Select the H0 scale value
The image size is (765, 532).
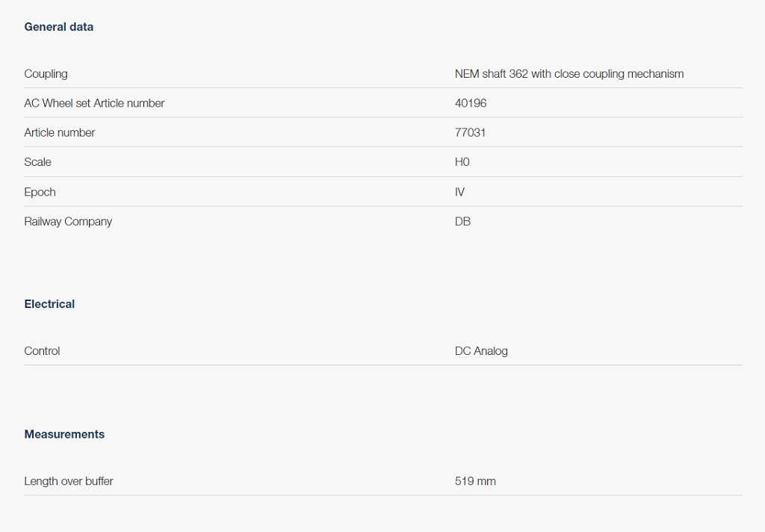tap(462, 162)
